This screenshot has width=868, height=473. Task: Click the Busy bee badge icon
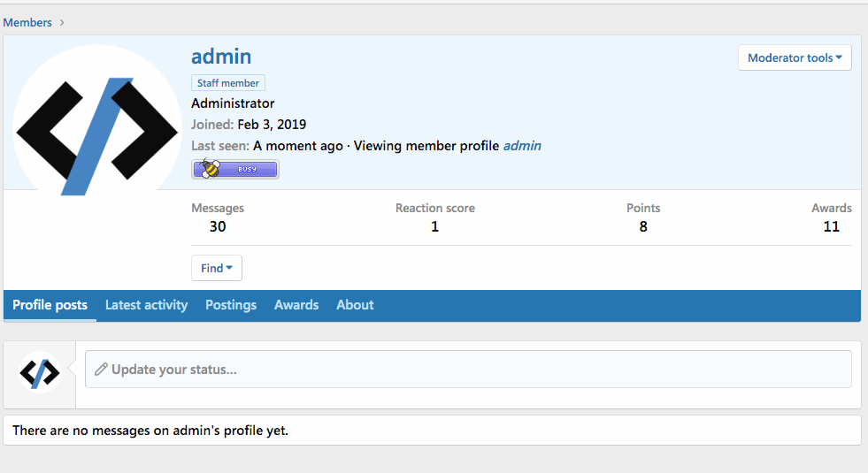click(x=235, y=169)
